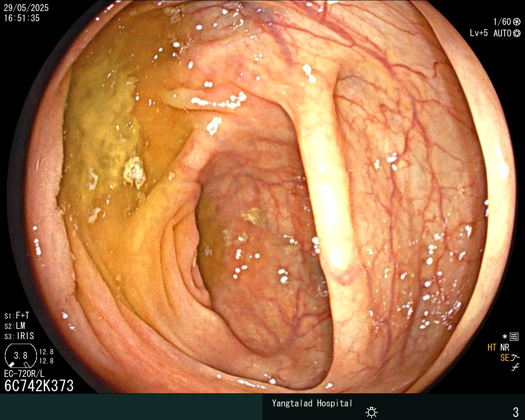Click the settings sliders icon

514,337
